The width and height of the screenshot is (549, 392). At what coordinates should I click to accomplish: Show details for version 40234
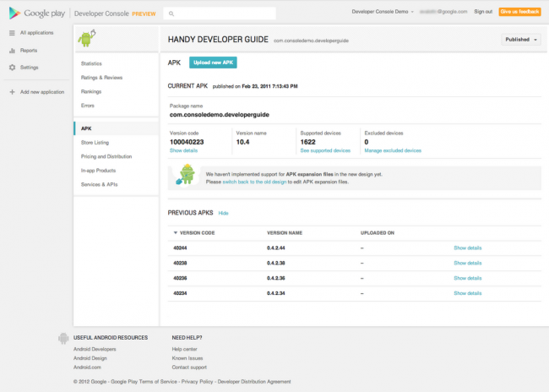(467, 293)
